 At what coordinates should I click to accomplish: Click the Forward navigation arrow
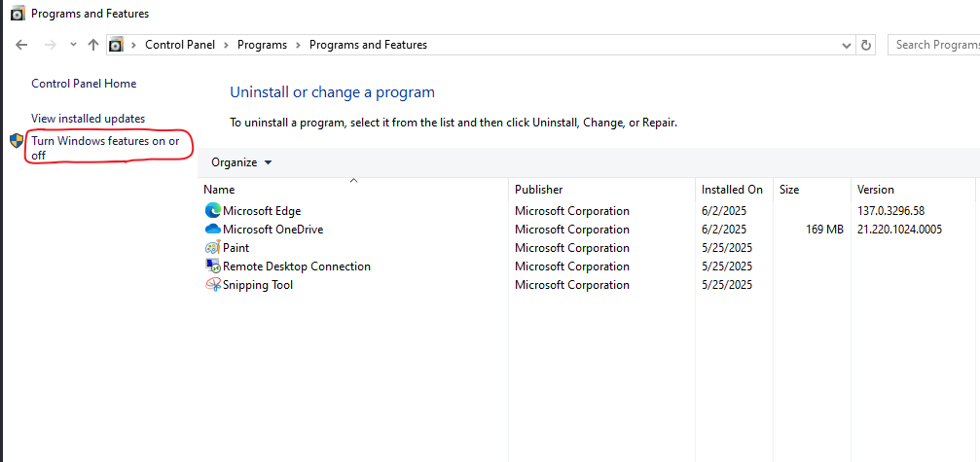[x=52, y=45]
